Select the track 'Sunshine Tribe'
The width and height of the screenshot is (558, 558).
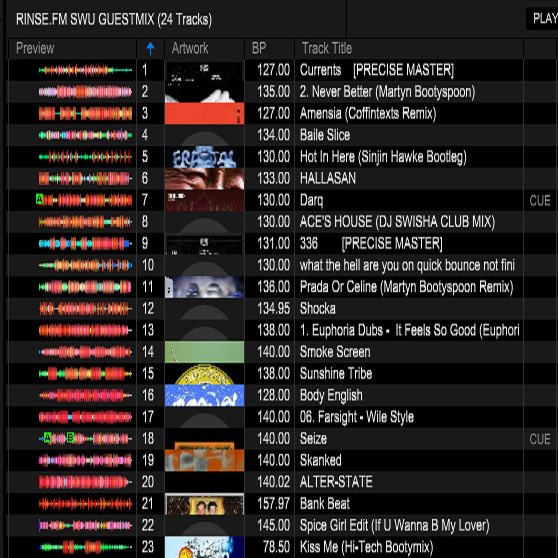point(336,374)
